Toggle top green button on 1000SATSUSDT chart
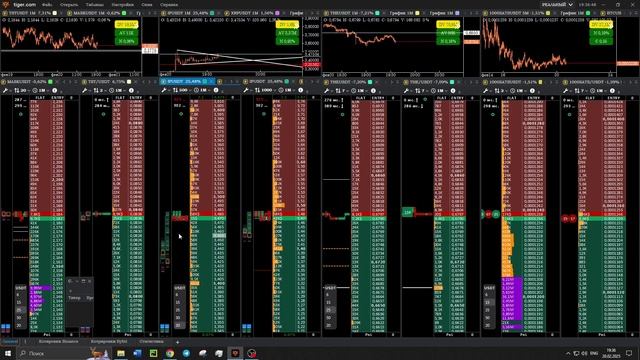The width and height of the screenshot is (640, 360). pyautogui.click(x=601, y=33)
